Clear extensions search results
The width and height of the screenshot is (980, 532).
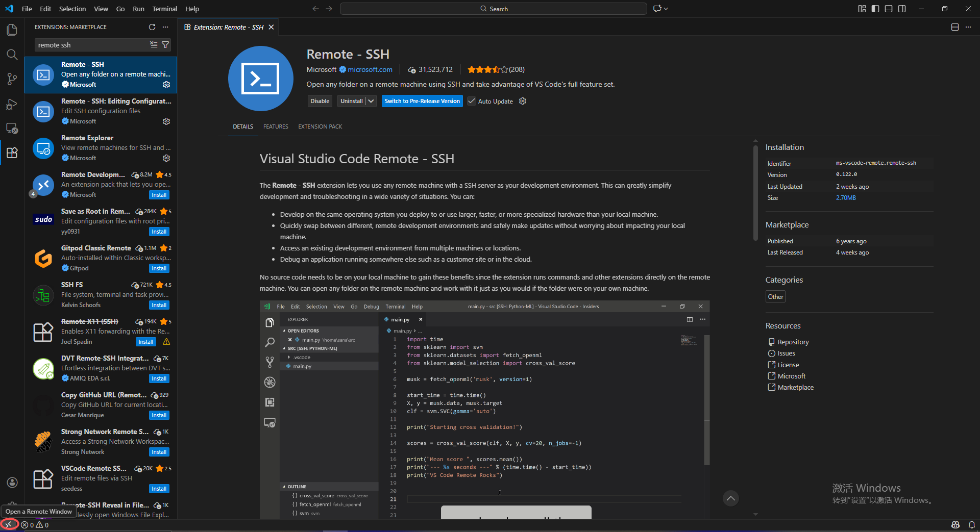pyautogui.click(x=154, y=45)
